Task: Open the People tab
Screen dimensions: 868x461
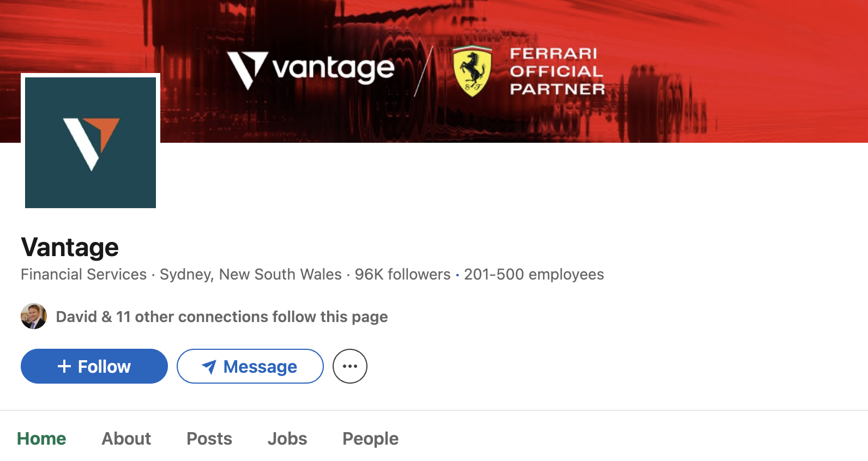Action: [370, 439]
